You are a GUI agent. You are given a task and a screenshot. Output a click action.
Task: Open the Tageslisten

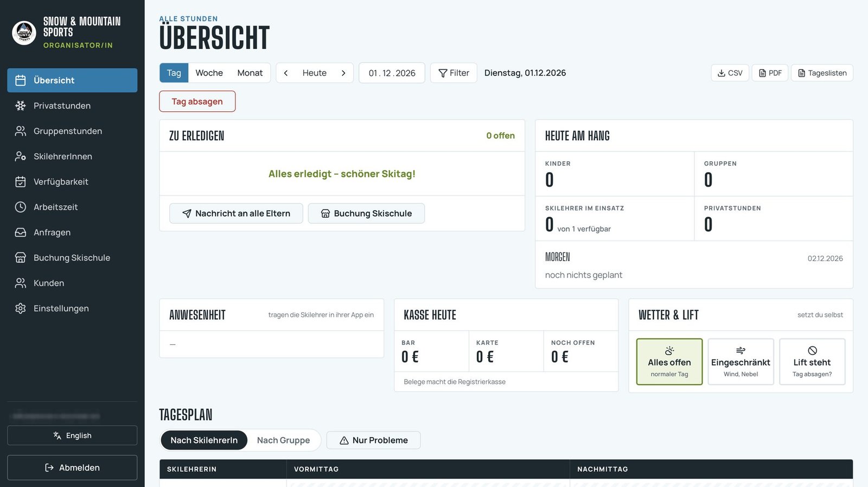pos(822,73)
